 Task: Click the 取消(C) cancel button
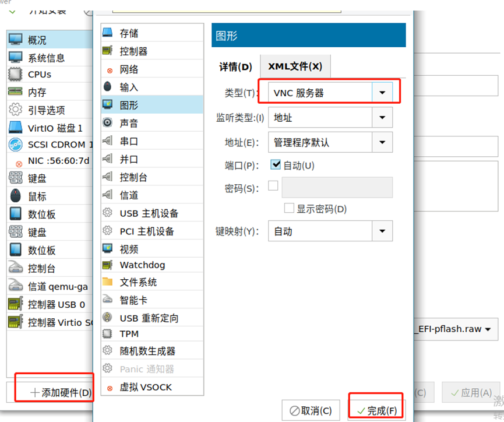311,410
